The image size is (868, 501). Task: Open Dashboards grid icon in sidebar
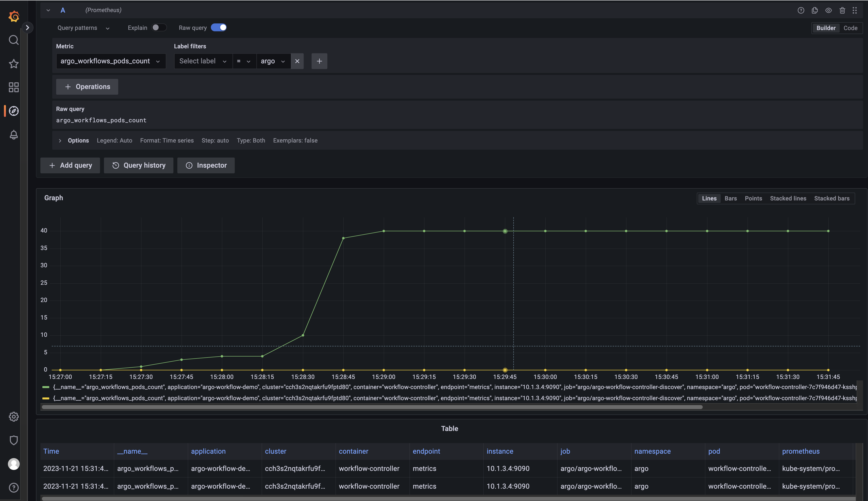click(x=14, y=87)
